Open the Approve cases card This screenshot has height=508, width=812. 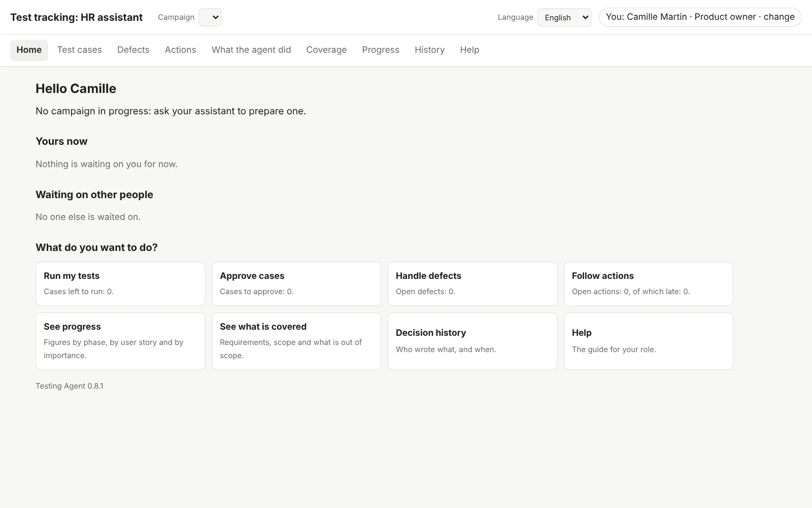point(296,284)
